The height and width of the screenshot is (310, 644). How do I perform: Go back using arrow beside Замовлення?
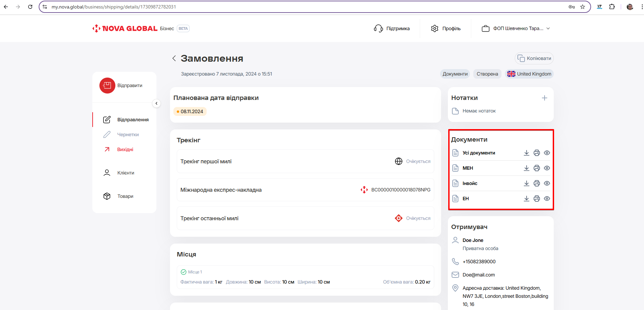point(174,58)
